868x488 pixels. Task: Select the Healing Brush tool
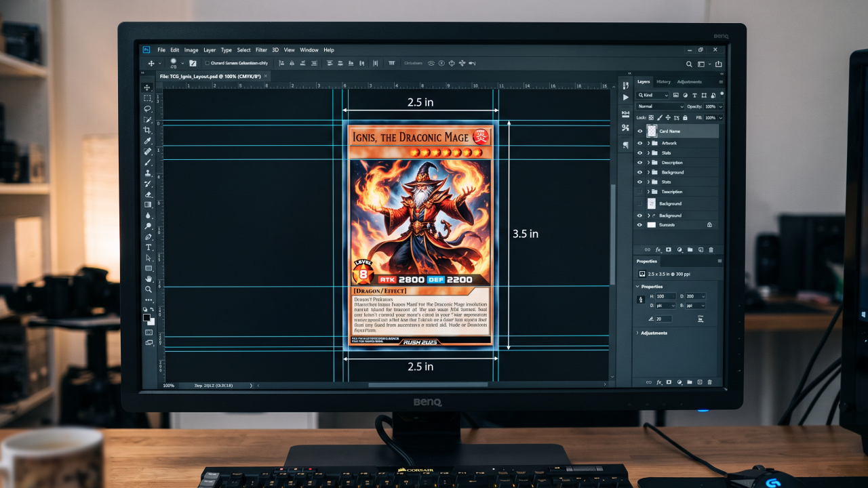pos(147,152)
